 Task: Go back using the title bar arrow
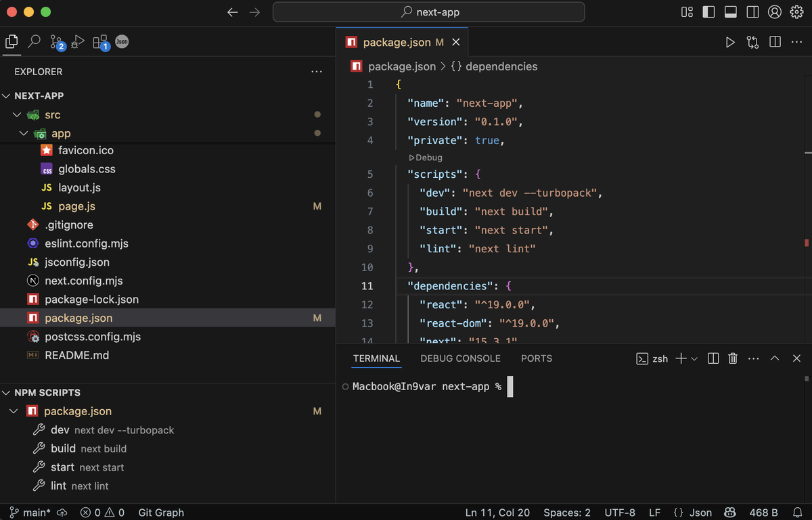coord(233,12)
